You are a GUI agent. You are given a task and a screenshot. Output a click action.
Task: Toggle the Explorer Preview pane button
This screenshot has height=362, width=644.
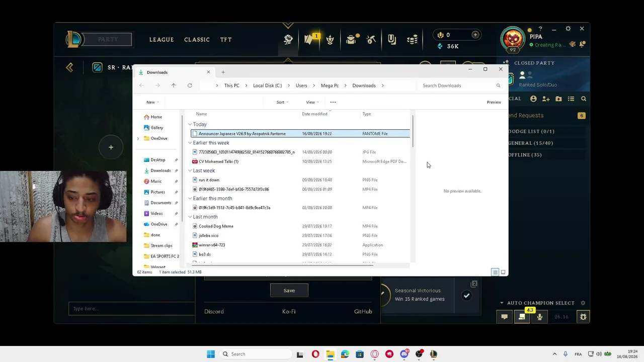click(x=494, y=102)
